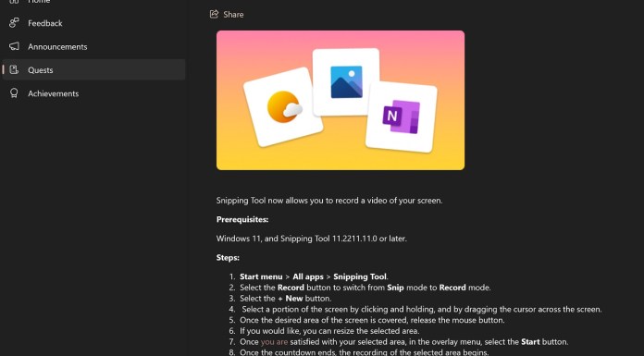Select the Quests sidebar item

(93, 69)
